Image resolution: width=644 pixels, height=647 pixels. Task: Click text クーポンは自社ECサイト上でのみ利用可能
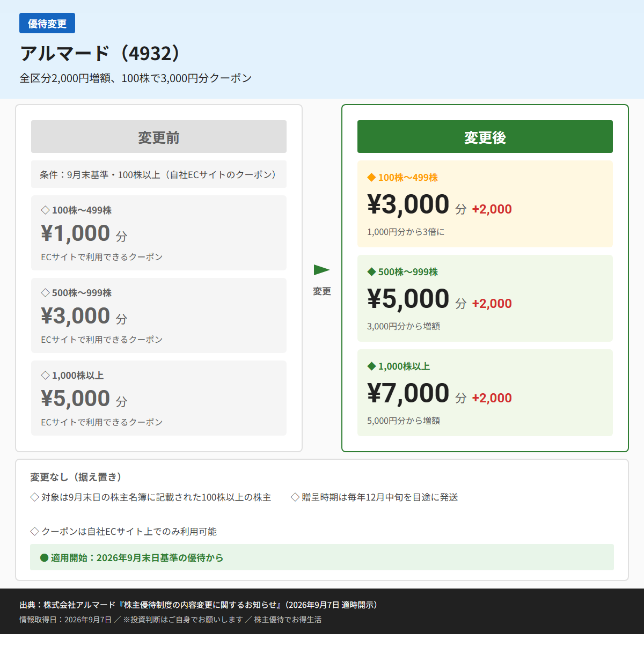coord(129,532)
